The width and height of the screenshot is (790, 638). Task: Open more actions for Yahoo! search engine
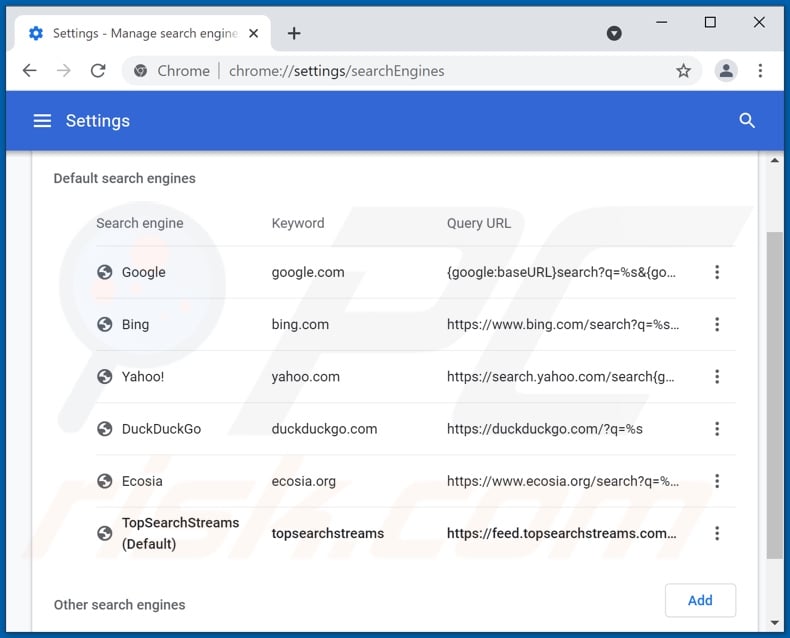(716, 376)
